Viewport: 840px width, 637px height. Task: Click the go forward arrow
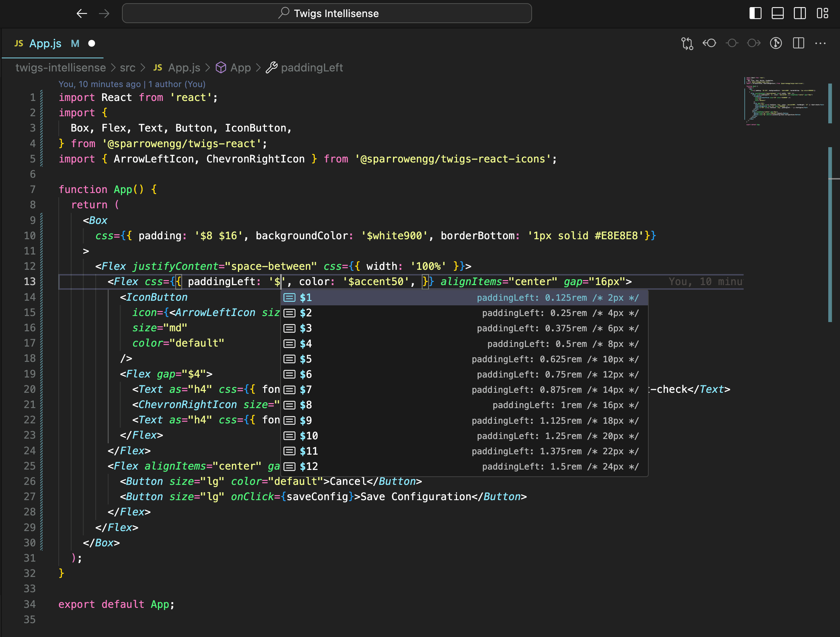(x=104, y=14)
